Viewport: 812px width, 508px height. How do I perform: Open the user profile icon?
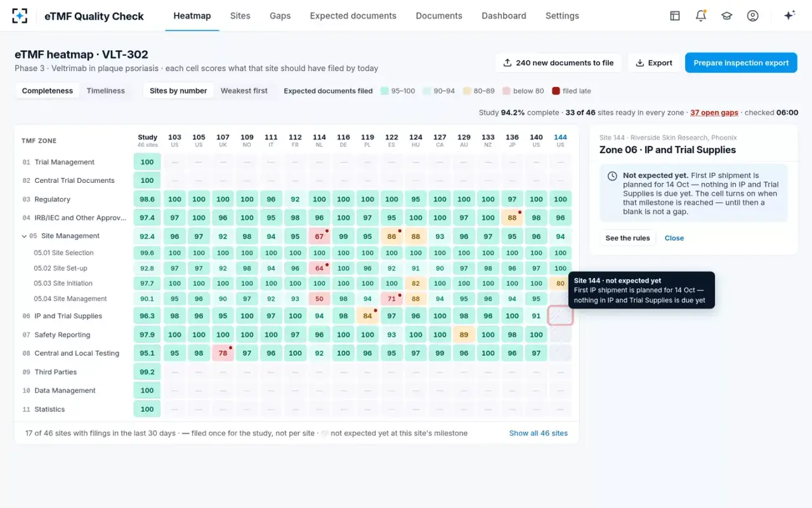click(753, 16)
